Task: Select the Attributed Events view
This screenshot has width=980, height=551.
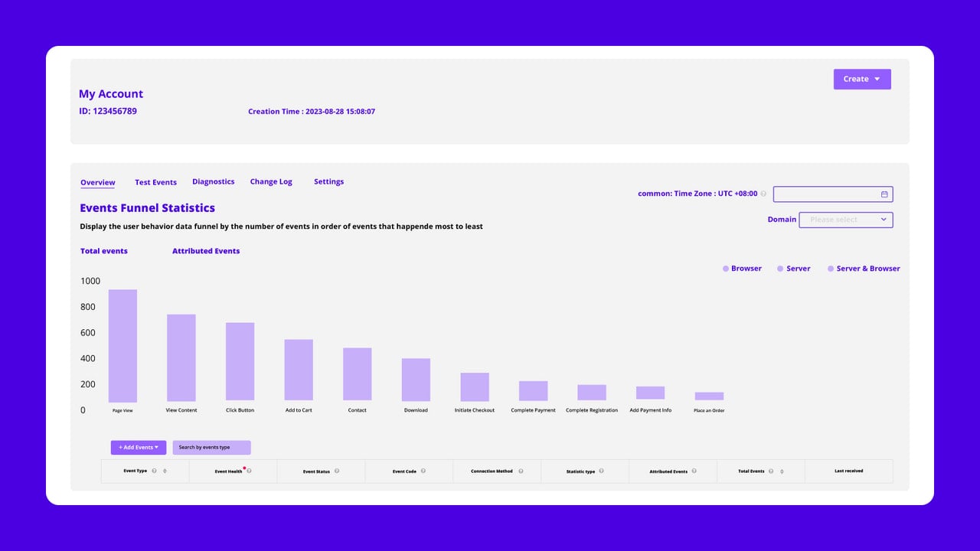Action: [206, 251]
